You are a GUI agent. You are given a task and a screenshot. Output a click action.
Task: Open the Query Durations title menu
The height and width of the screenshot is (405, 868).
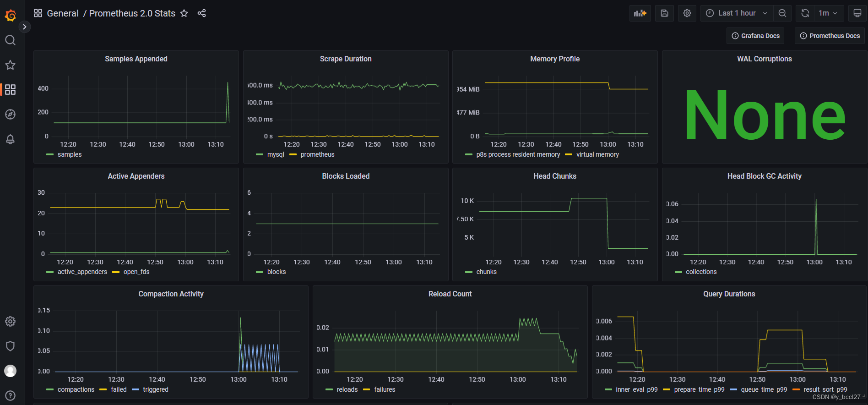(x=729, y=294)
